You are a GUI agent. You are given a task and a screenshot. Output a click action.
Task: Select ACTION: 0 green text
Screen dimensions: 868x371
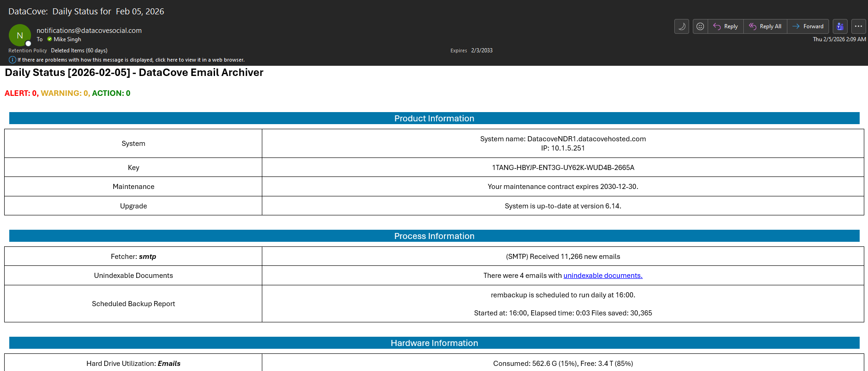pyautogui.click(x=111, y=93)
